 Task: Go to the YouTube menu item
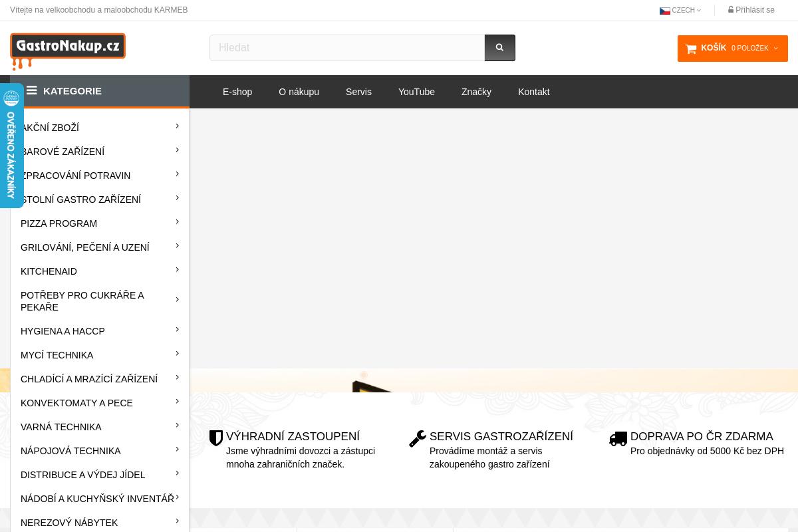416,92
